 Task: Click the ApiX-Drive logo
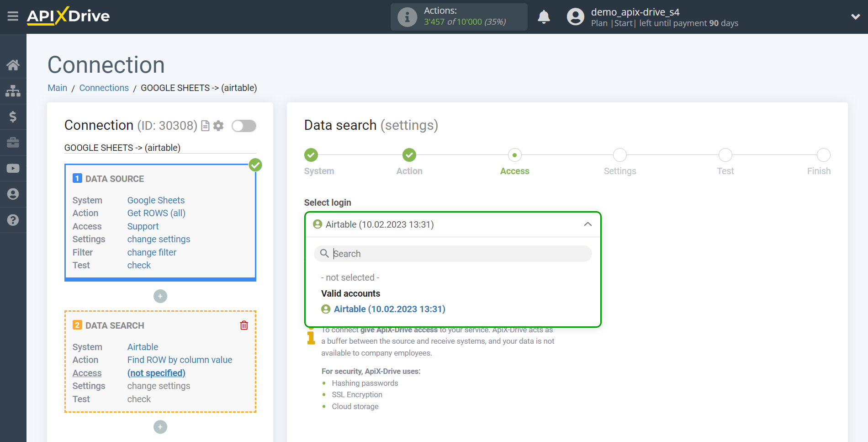(68, 16)
